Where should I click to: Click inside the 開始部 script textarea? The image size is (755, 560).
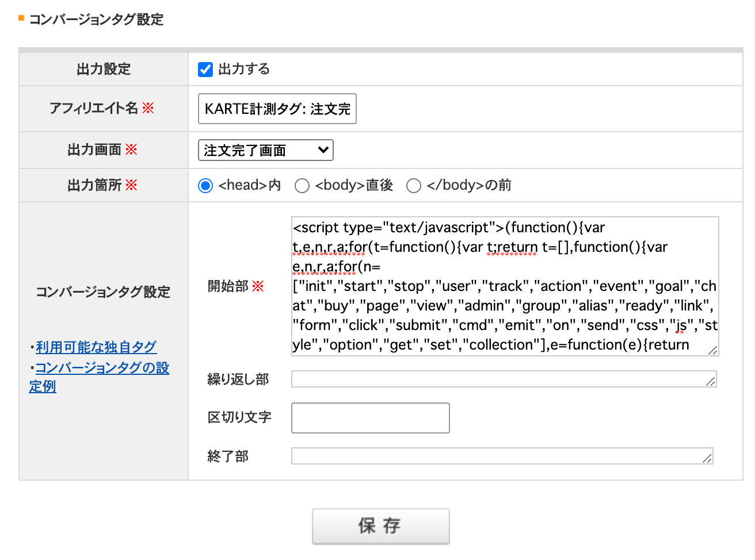[x=505, y=286]
